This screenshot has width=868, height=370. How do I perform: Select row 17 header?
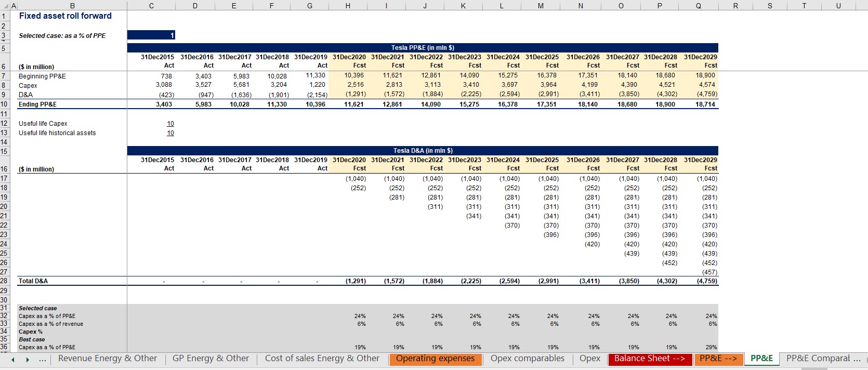click(4, 178)
